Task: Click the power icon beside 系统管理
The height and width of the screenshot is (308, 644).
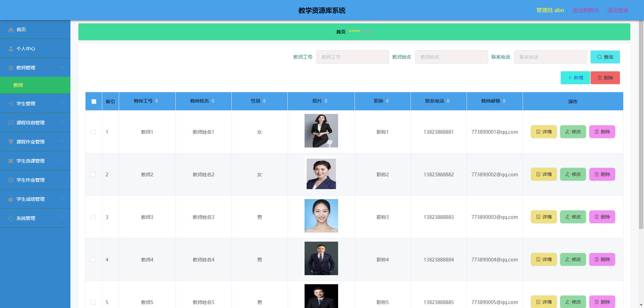Action: (x=11, y=219)
